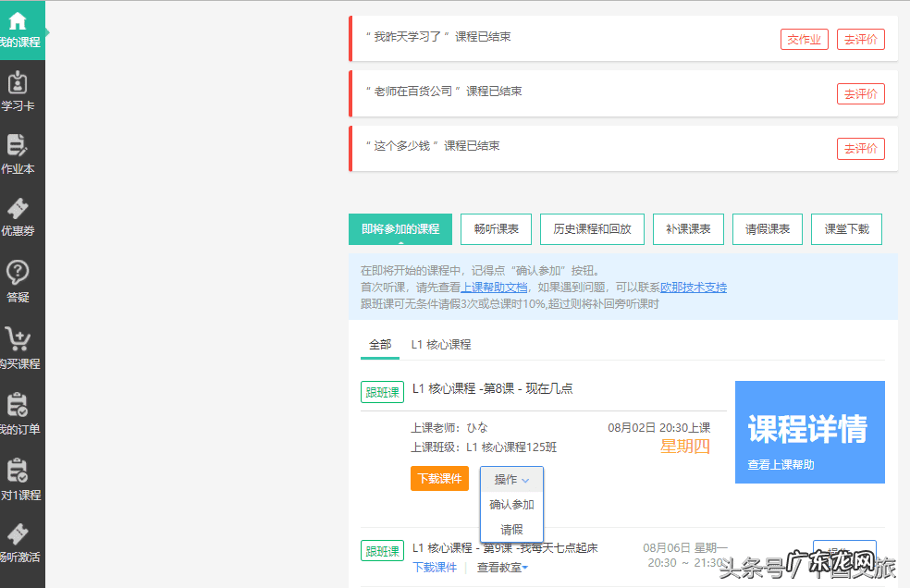
Task: Choose 确认参加 in the open menu
Action: tap(510, 506)
